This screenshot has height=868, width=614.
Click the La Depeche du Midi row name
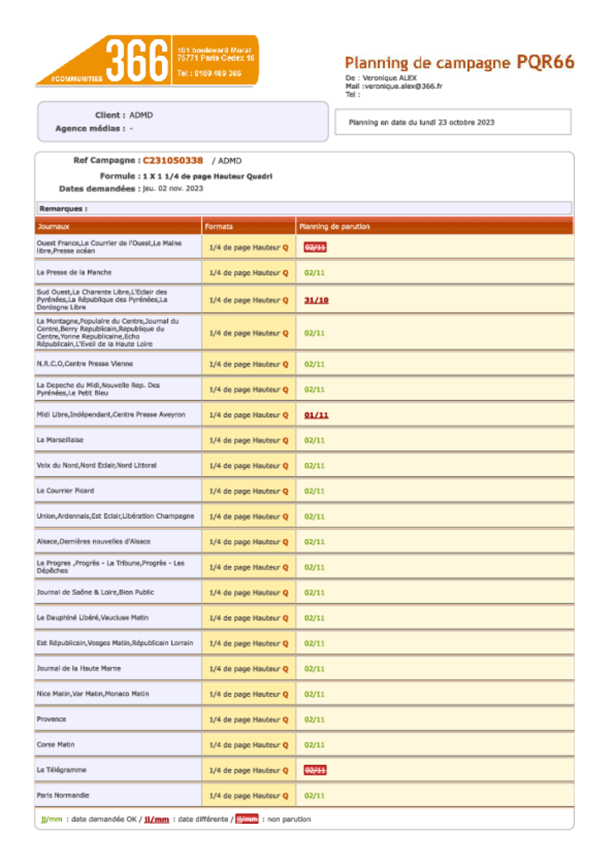click(98, 389)
